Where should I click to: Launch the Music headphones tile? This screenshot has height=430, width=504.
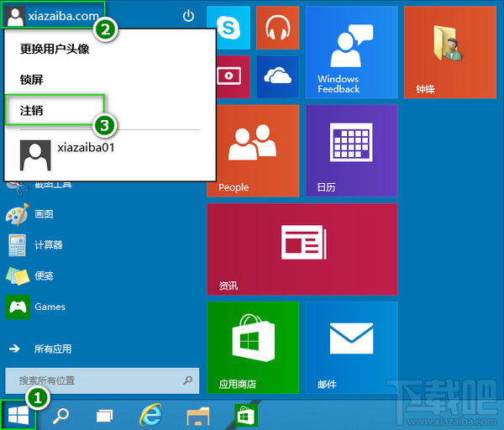click(x=277, y=28)
